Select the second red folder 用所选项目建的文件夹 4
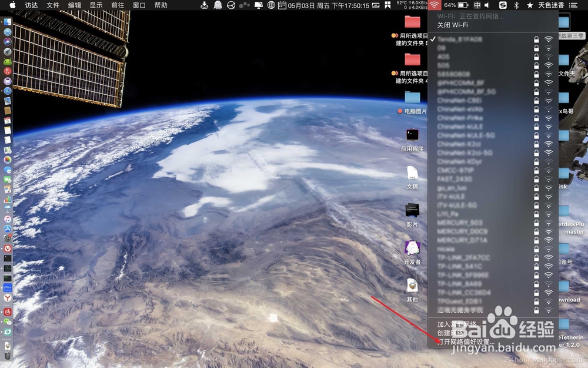The height and width of the screenshot is (368, 588). click(x=412, y=59)
